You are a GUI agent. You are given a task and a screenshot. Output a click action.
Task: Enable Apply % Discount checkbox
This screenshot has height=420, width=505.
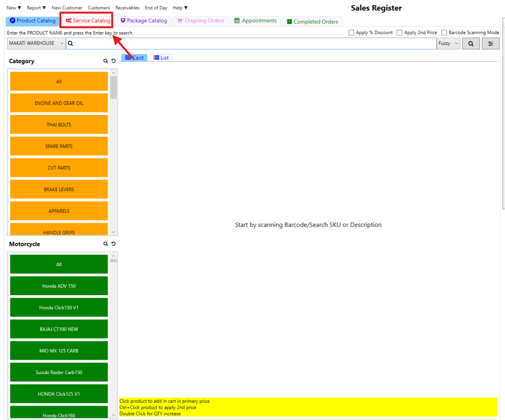tap(351, 33)
